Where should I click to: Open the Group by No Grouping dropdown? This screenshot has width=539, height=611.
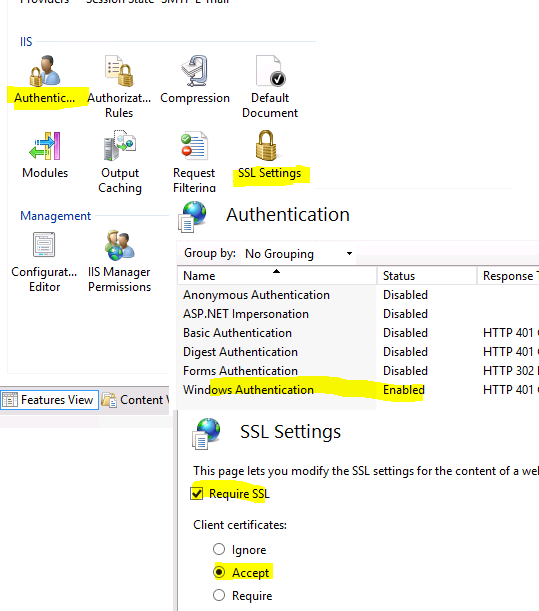(298, 254)
